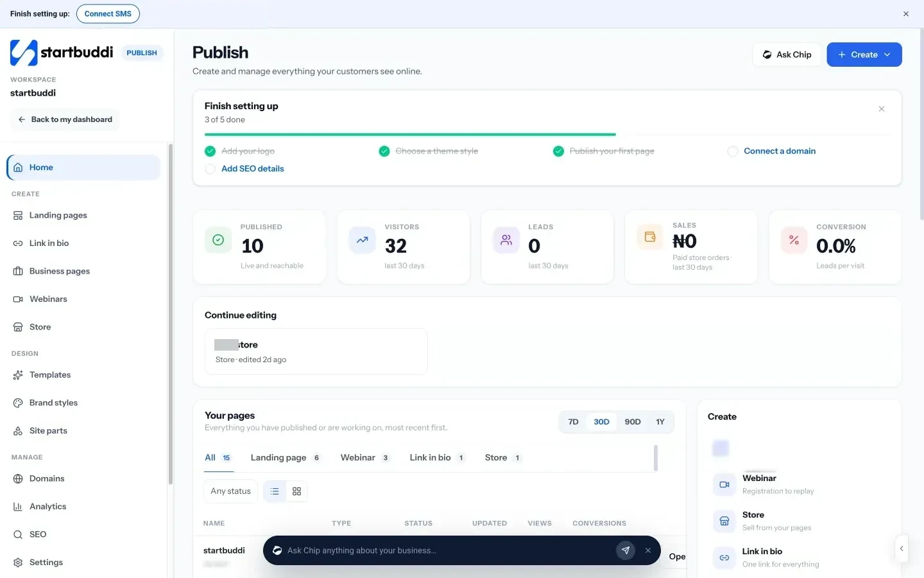
Task: Click the setup progress bar
Action: (x=547, y=134)
